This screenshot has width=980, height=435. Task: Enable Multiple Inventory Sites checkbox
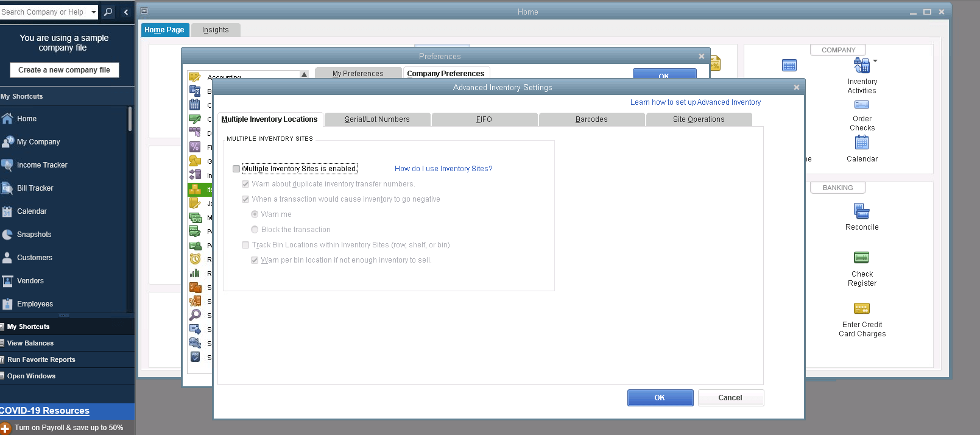pyautogui.click(x=236, y=169)
